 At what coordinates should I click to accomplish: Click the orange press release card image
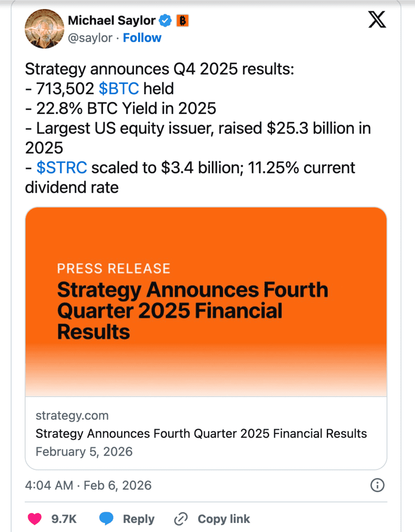click(206, 301)
